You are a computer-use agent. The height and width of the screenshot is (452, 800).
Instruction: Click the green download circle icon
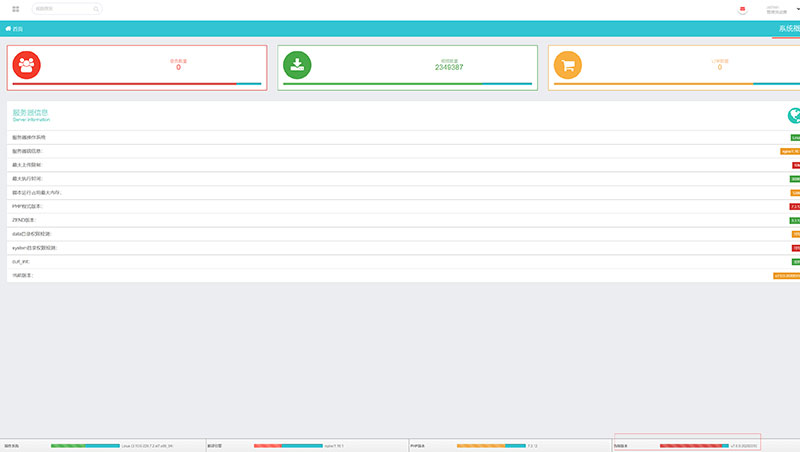click(x=297, y=65)
